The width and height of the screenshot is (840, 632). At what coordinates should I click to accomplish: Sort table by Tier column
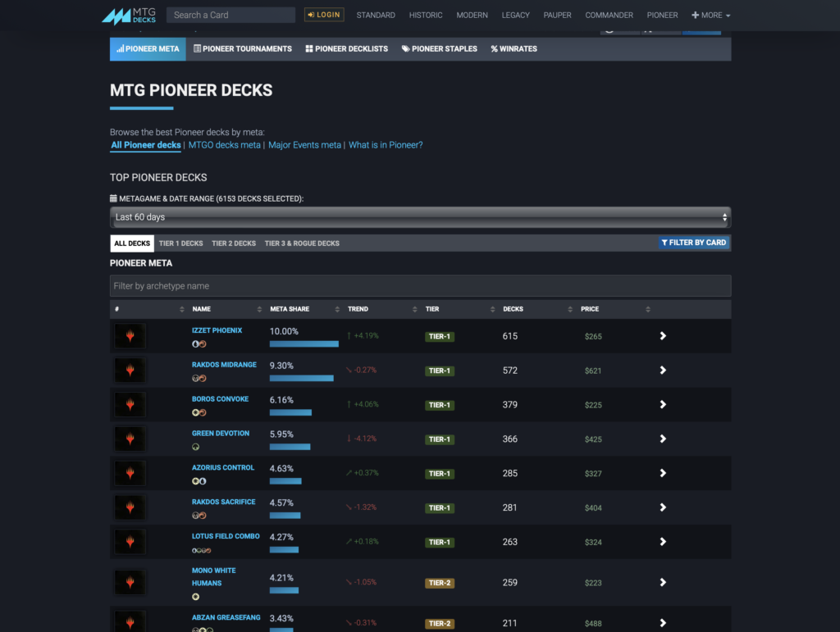[x=459, y=309]
